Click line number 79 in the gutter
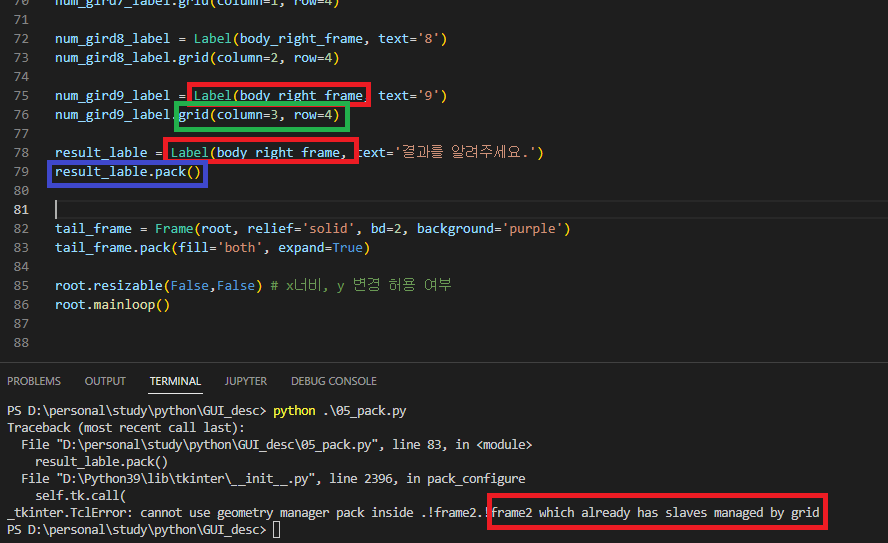This screenshot has height=543, width=888. tap(21, 172)
